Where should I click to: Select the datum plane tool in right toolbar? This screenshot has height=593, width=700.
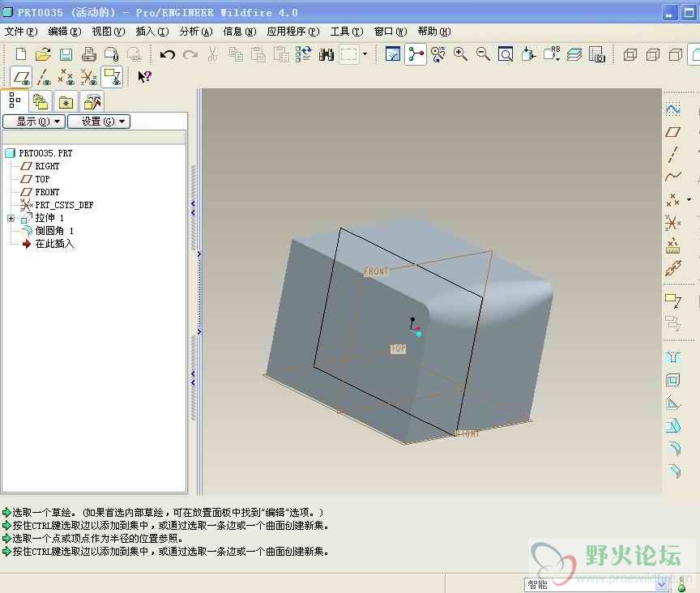(x=672, y=132)
